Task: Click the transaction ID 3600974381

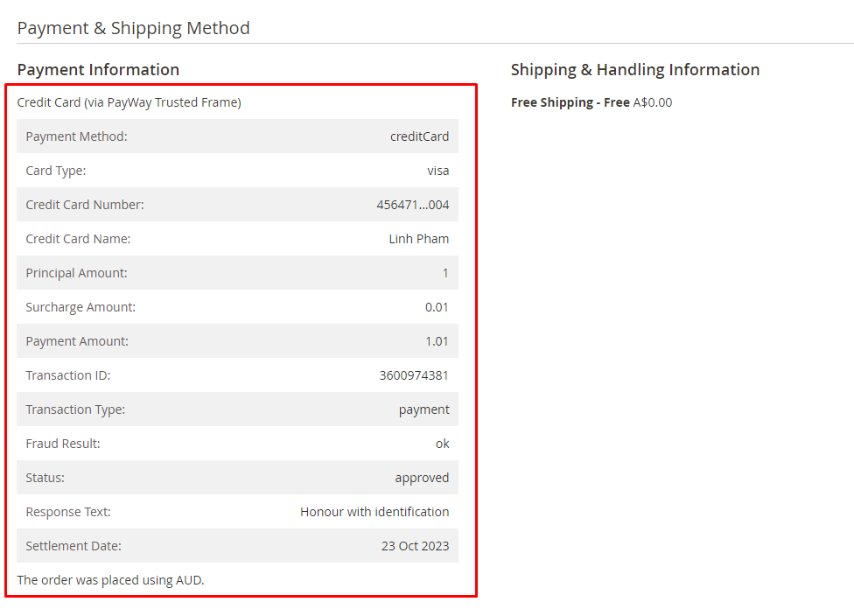Action: (414, 375)
